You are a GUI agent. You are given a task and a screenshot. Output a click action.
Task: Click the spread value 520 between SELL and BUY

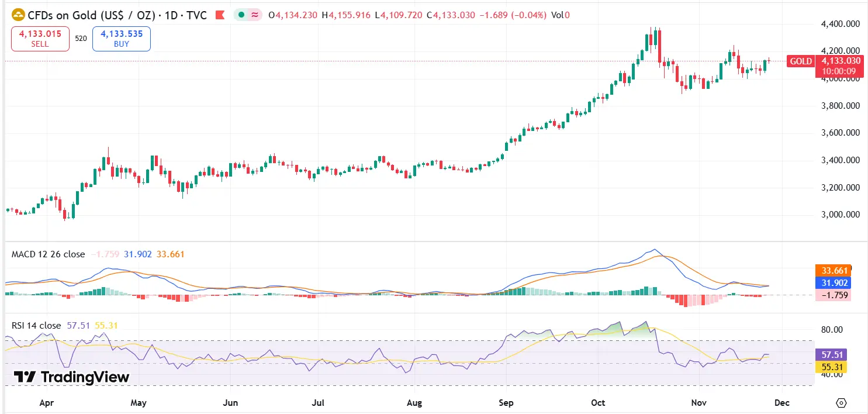click(81, 39)
